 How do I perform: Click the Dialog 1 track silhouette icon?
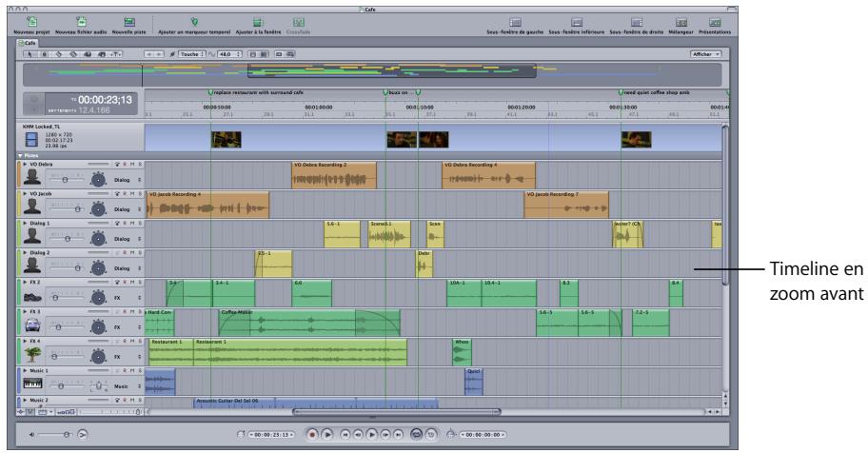pyautogui.click(x=32, y=236)
